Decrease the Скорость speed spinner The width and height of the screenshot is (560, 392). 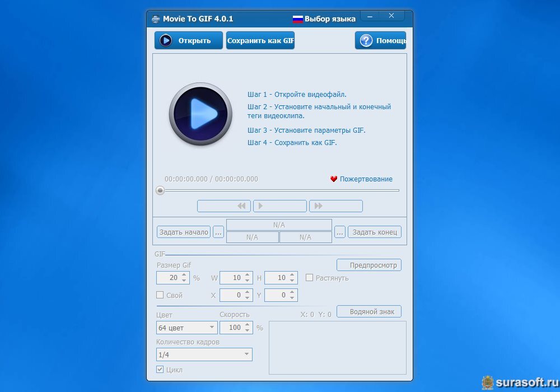pyautogui.click(x=247, y=330)
